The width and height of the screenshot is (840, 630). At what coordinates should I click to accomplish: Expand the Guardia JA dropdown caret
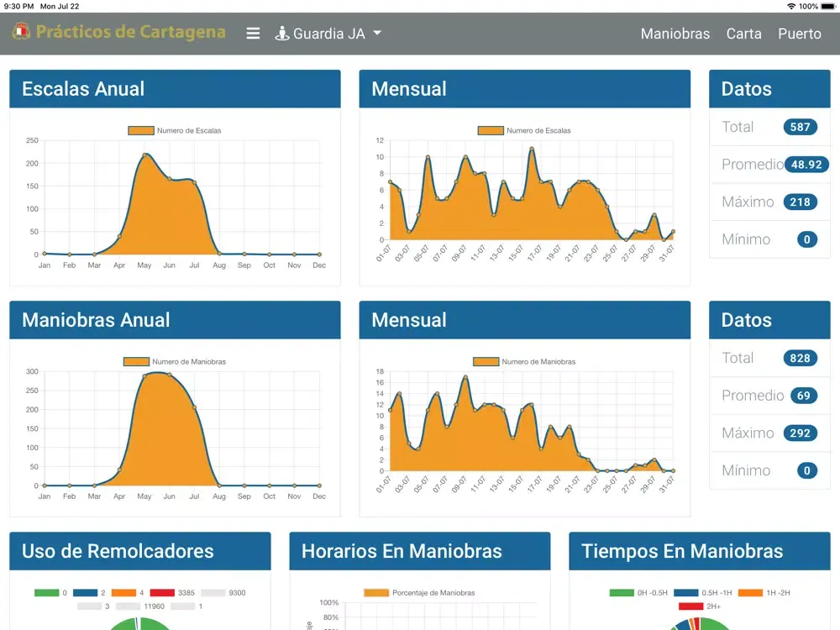click(377, 34)
